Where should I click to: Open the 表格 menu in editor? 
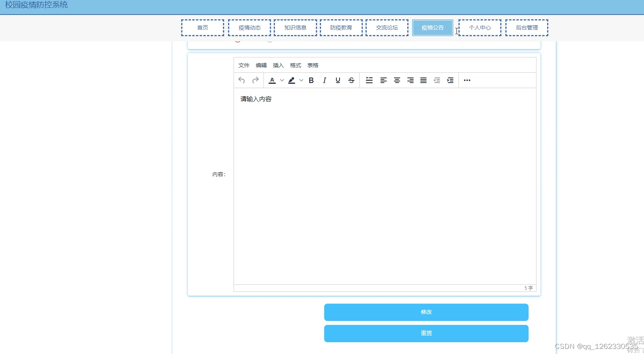pyautogui.click(x=313, y=65)
